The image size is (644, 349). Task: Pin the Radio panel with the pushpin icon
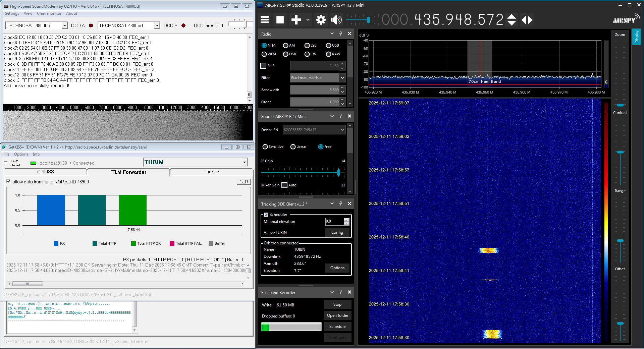click(340, 34)
